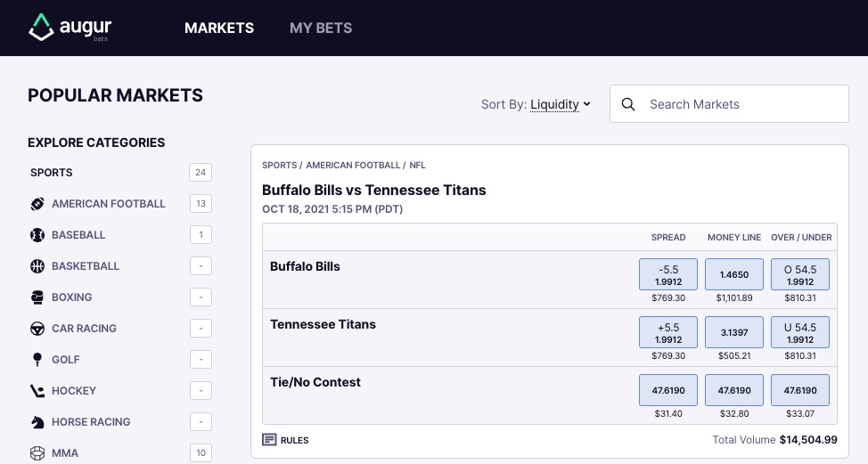This screenshot has width=868, height=464.
Task: Select the Golf category icon
Action: (37, 360)
